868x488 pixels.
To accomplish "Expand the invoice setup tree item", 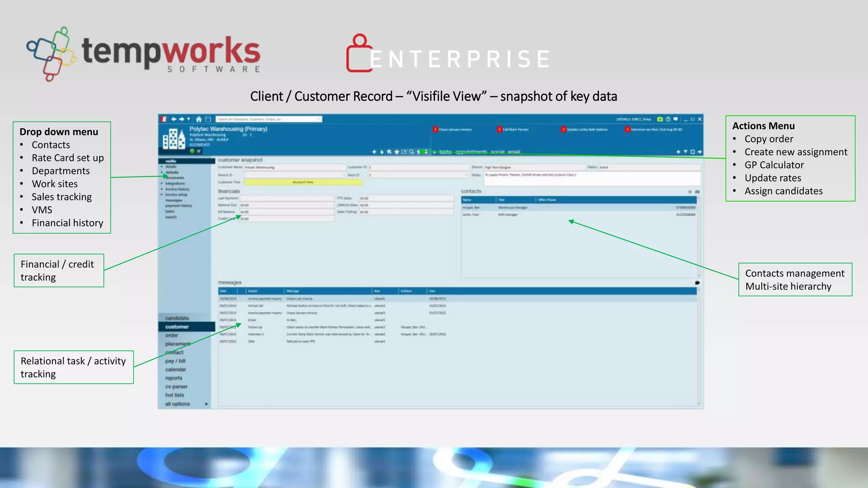I will point(161,194).
